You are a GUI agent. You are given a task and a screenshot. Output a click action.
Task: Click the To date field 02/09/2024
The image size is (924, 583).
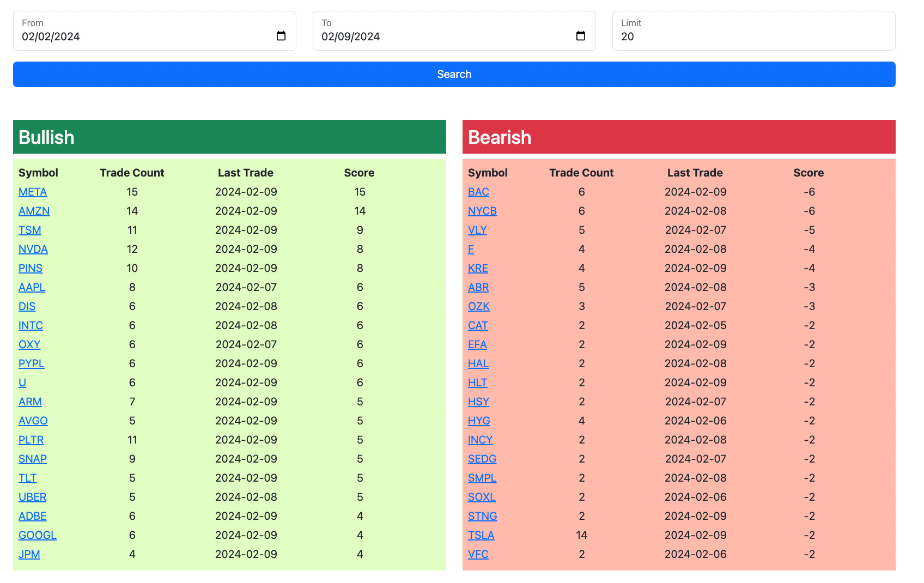pos(454,31)
